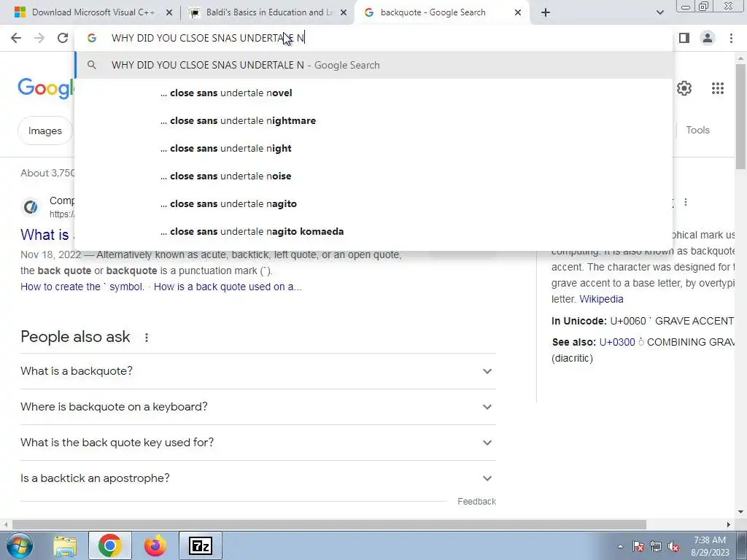
Task: Open People also ask options menu
Action: (146, 337)
